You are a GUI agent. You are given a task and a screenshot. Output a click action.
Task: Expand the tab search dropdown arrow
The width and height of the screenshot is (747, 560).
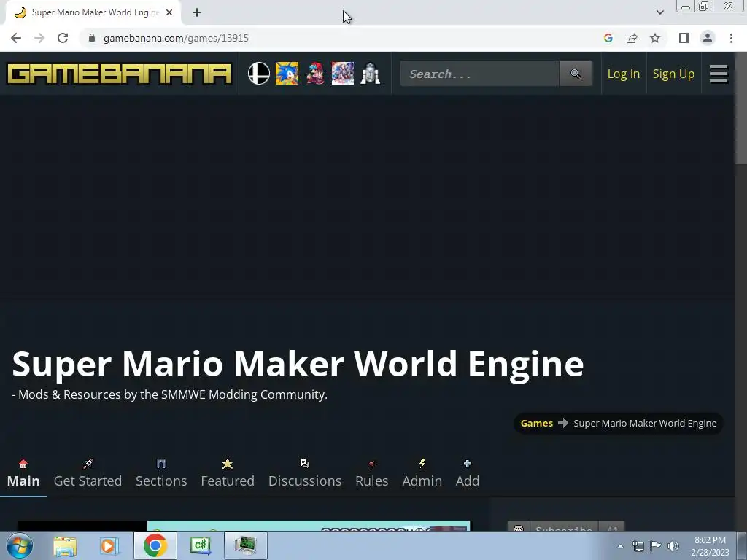(x=659, y=12)
